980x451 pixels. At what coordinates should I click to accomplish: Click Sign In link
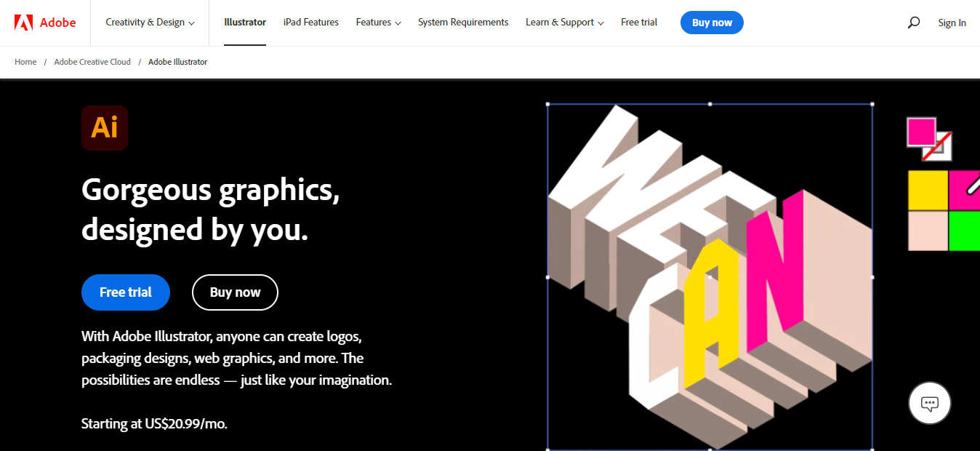point(952,23)
